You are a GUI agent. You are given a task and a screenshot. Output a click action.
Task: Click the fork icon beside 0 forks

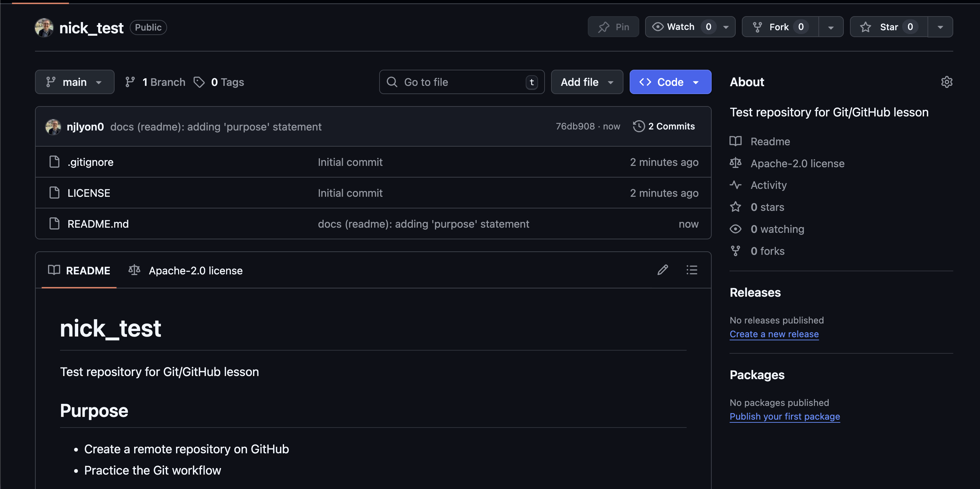(735, 251)
